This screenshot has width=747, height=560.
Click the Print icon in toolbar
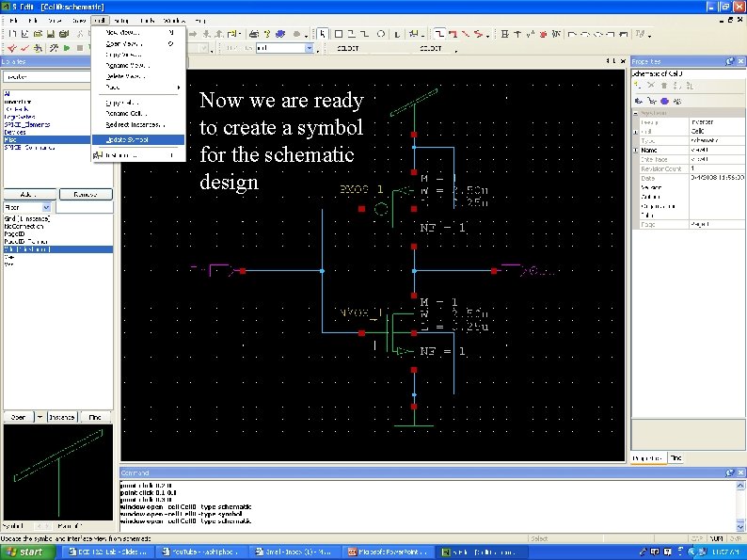(x=254, y=34)
